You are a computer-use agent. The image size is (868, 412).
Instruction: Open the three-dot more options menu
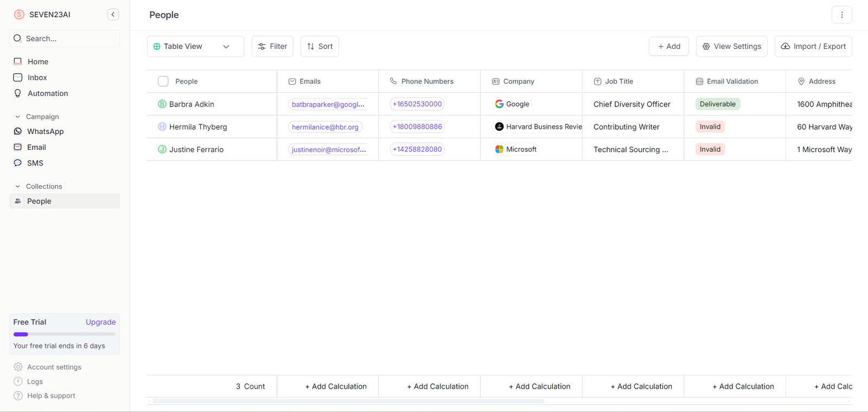[842, 15]
